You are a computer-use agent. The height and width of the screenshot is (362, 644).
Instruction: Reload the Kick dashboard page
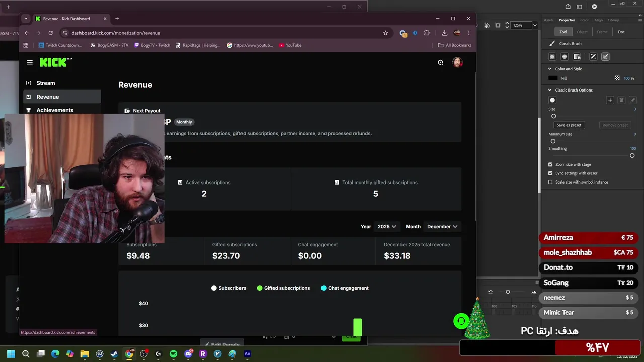tap(50, 33)
